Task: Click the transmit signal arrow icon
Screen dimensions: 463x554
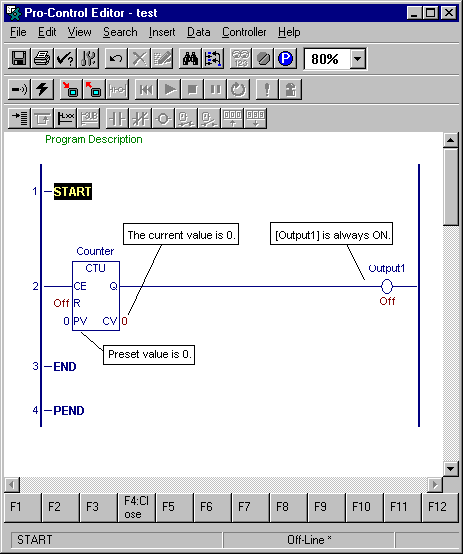Action: (19, 89)
